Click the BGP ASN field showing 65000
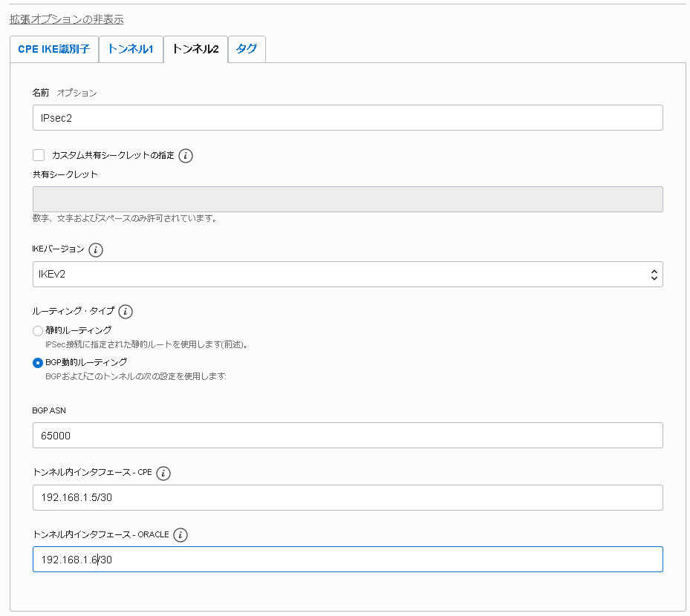 click(x=348, y=436)
